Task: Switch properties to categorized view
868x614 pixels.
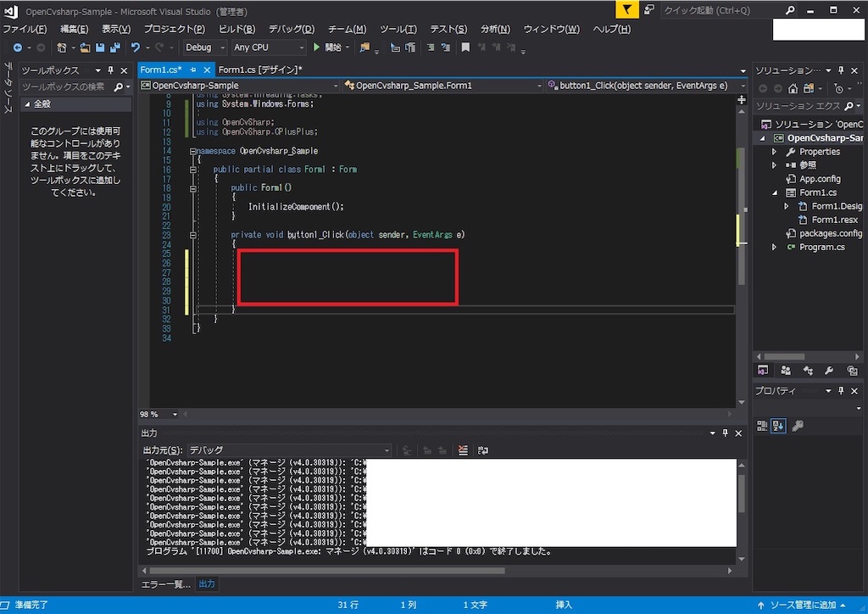Action: click(x=762, y=425)
